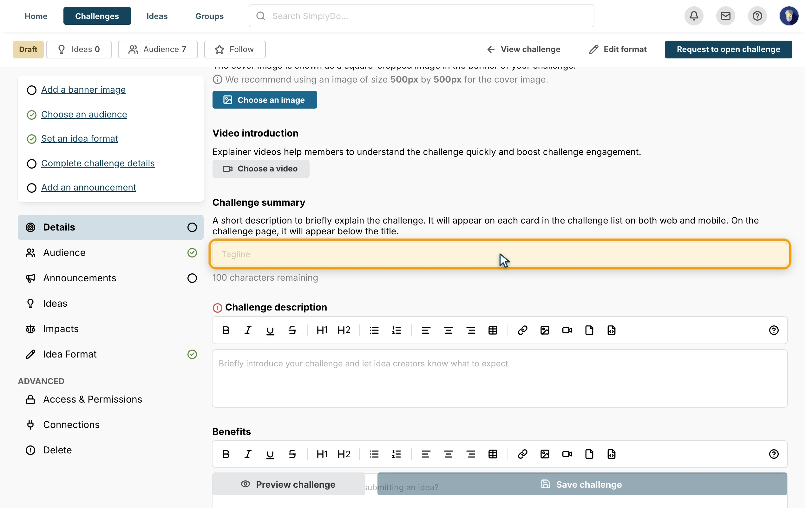
Task: Focus the Tagline input field
Action: [x=500, y=254]
